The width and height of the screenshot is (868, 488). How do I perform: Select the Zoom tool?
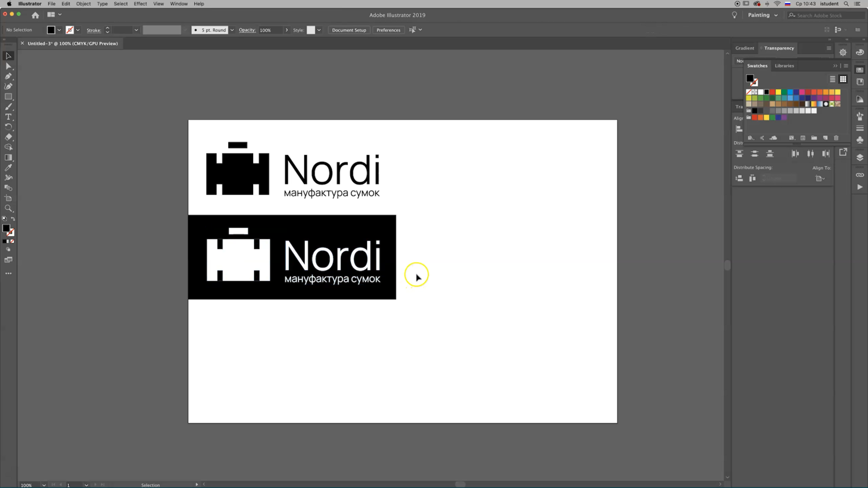click(x=8, y=209)
